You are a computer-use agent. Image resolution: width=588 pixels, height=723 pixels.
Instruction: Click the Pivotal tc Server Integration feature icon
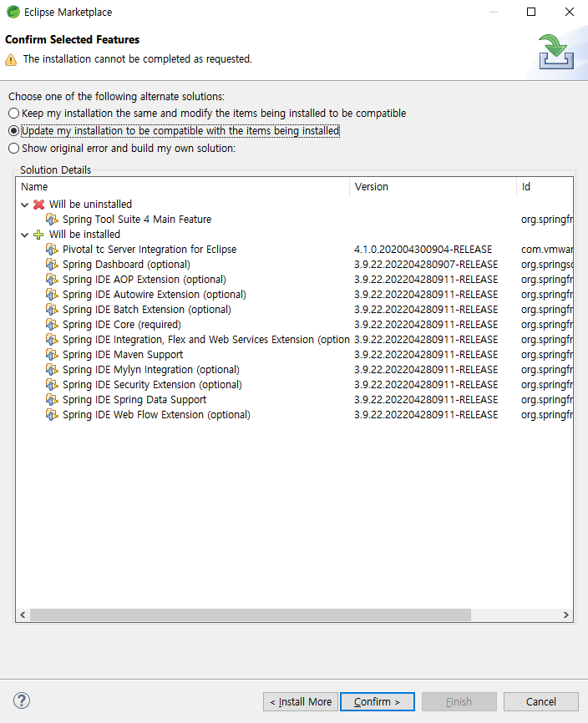point(52,250)
